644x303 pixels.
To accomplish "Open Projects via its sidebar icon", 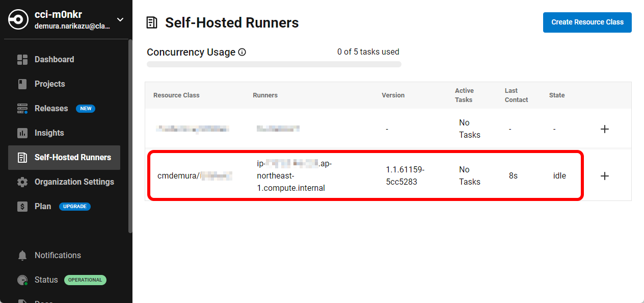I will pyautogui.click(x=22, y=84).
